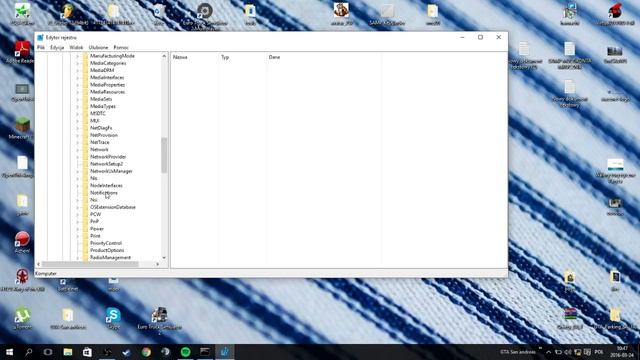Select the MediaResources registry key
Image resolution: width=640 pixels, height=360 pixels.
107,92
